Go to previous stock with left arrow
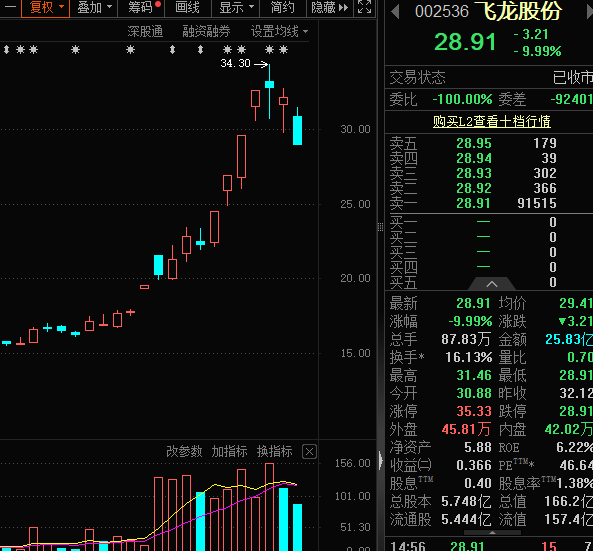This screenshot has height=551, width=593. tap(395, 11)
